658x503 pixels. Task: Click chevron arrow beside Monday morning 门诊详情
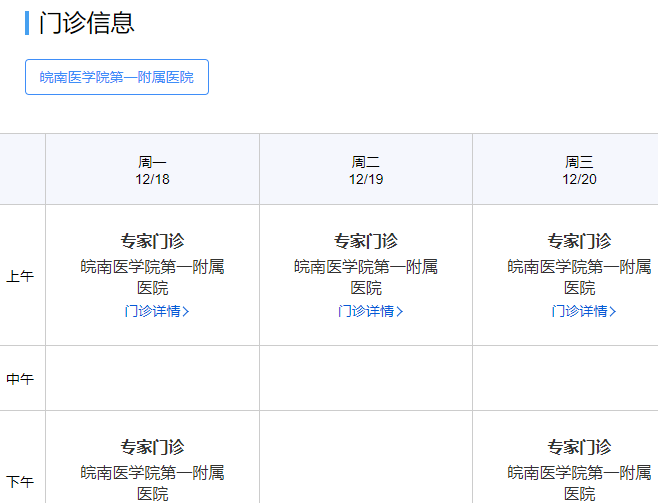point(187,311)
